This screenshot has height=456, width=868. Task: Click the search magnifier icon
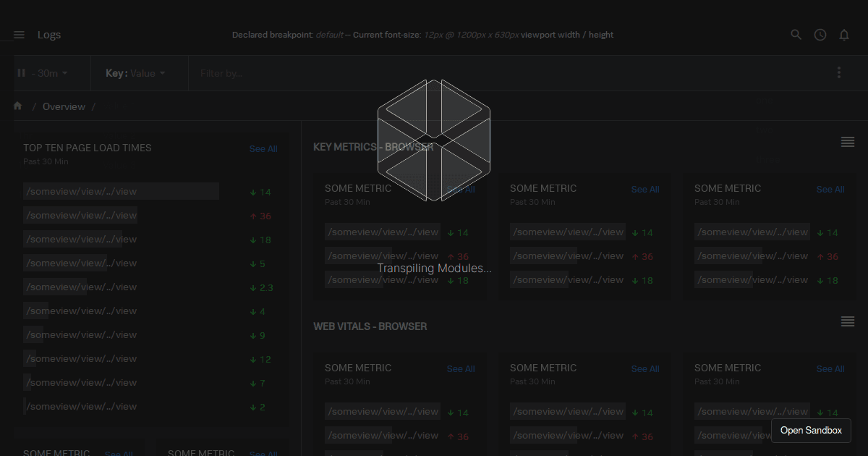pos(796,35)
